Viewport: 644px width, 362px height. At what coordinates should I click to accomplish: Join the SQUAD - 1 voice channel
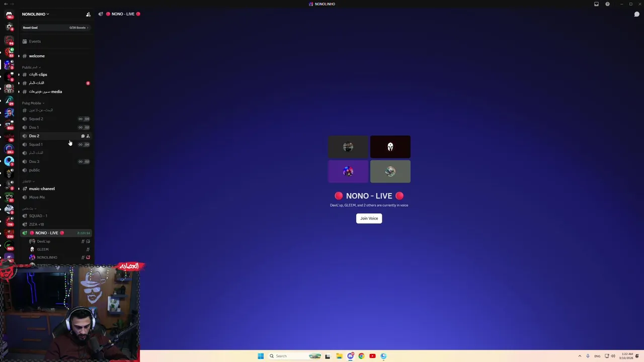pos(55,216)
